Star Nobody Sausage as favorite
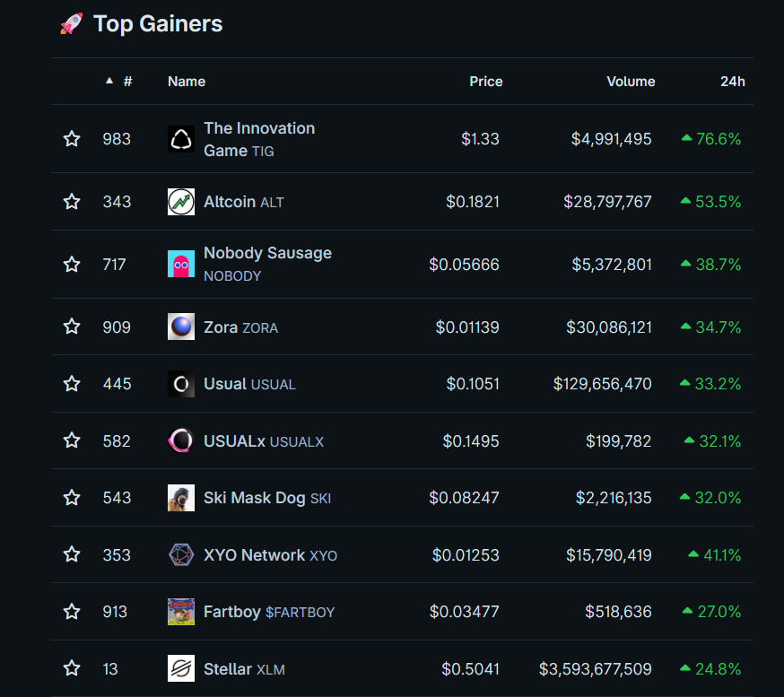 coord(72,264)
